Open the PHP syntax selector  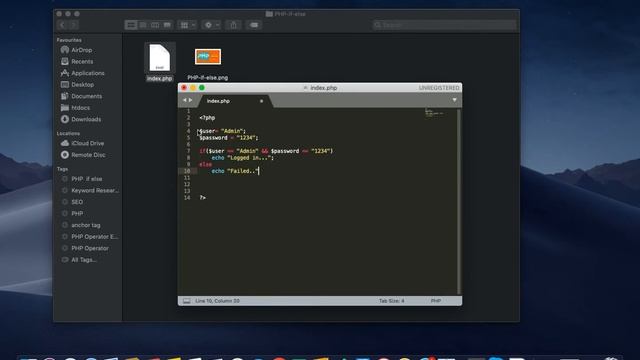click(x=436, y=301)
